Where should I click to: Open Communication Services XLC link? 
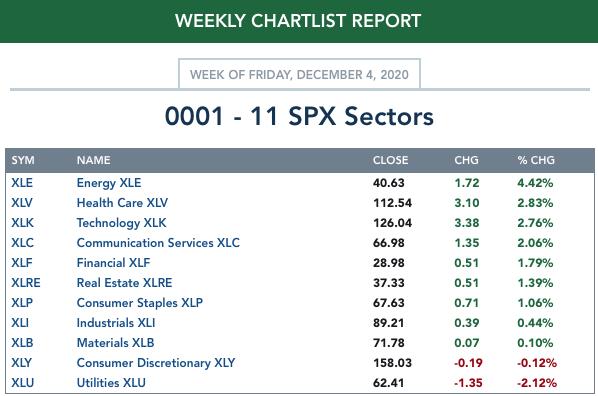tap(158, 243)
